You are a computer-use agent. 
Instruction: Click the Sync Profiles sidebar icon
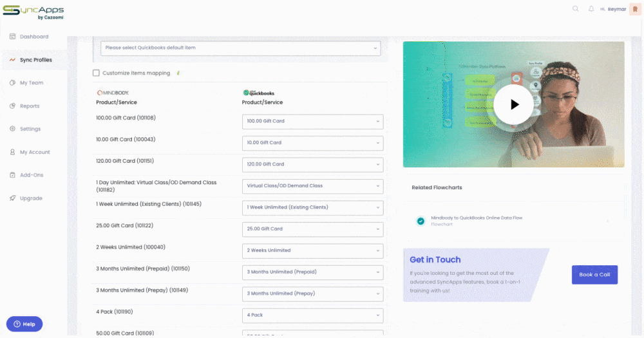click(x=12, y=60)
